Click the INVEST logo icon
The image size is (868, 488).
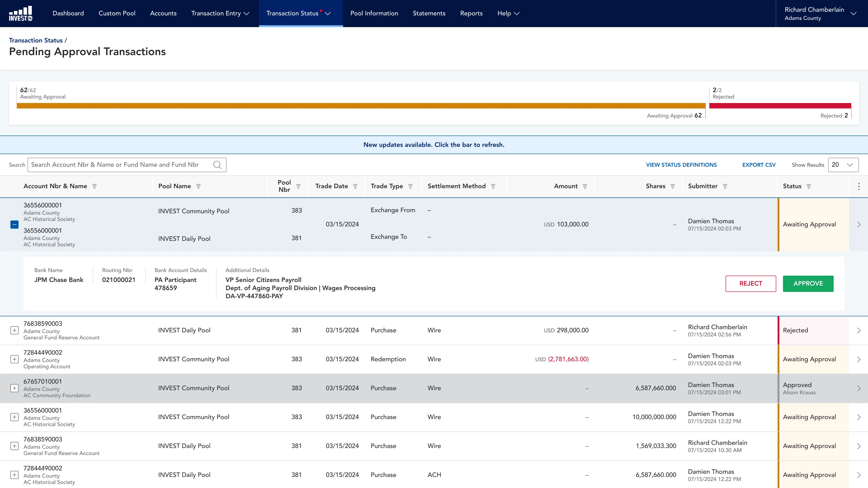[x=21, y=14]
